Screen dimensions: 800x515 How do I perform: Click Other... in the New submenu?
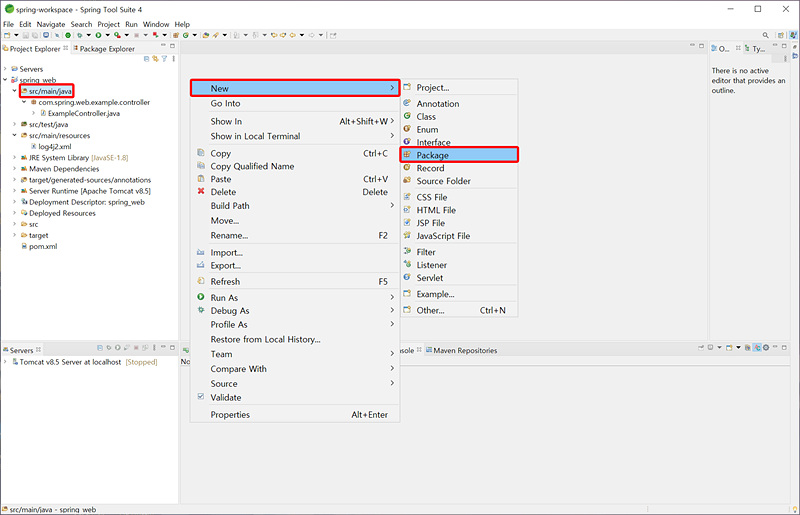click(459, 310)
